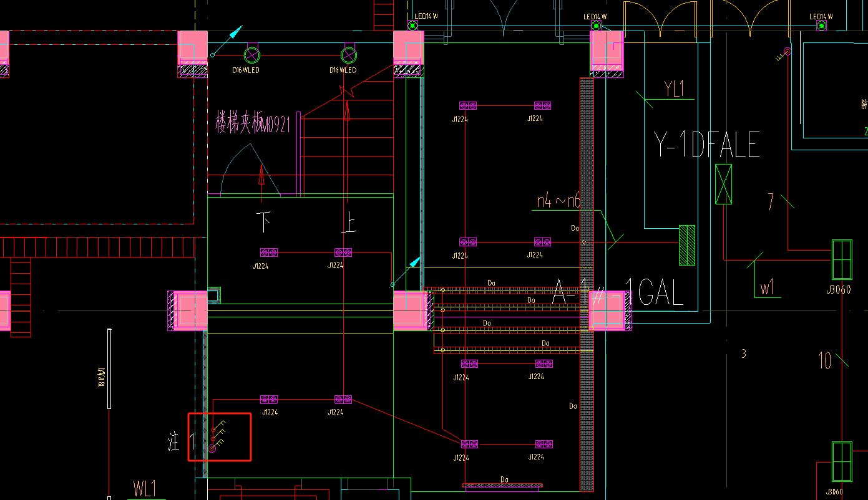Viewport: 868px width, 500px height.
Task: Click the red up arrow in door opening
Action: [261, 183]
